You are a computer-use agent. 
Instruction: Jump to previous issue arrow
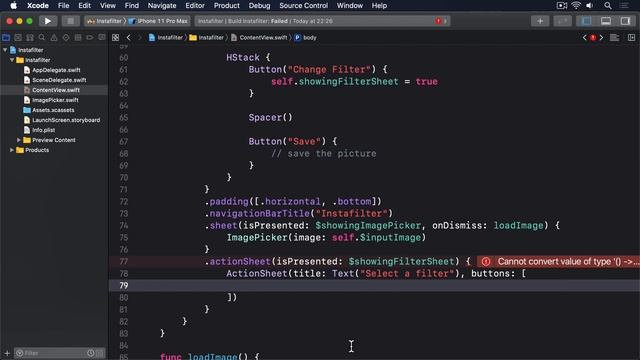point(584,38)
